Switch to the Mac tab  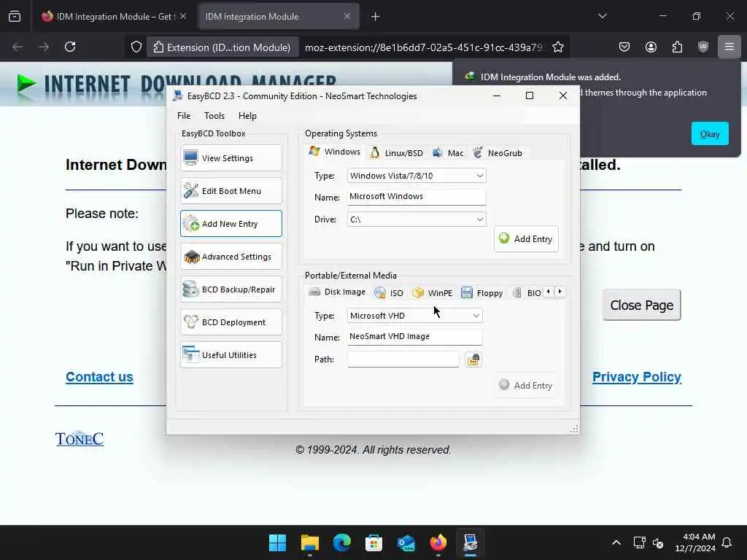point(448,153)
